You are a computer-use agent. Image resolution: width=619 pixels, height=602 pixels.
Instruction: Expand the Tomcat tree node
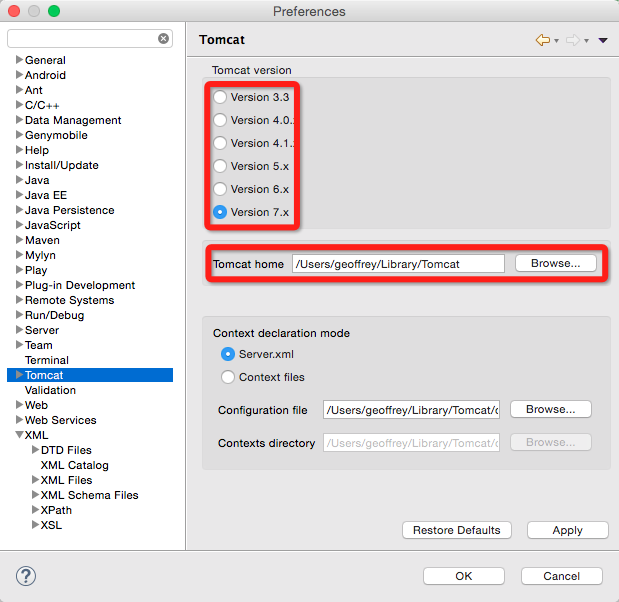pos(19,375)
